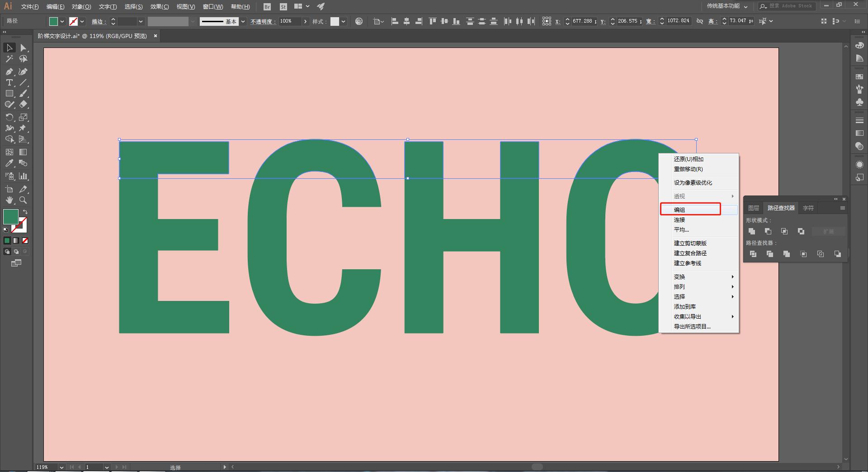Image resolution: width=868 pixels, height=472 pixels.
Task: Open the graphic style 样式 dropdown
Action: click(x=344, y=21)
